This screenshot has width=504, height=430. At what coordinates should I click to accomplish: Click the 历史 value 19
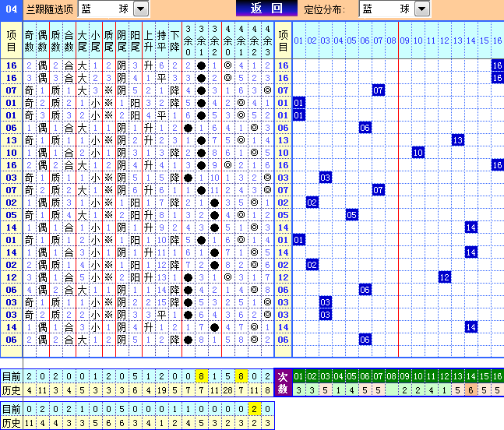(161, 390)
